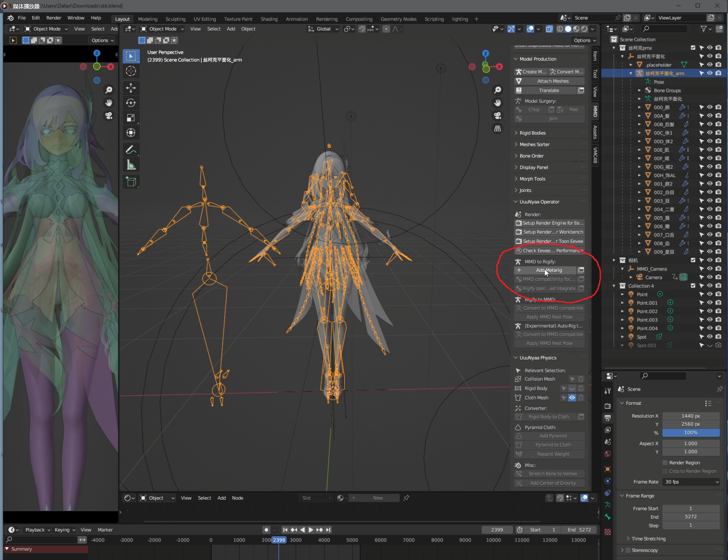Open the Shading workspace tab
The image size is (728, 560).
pos(269,19)
